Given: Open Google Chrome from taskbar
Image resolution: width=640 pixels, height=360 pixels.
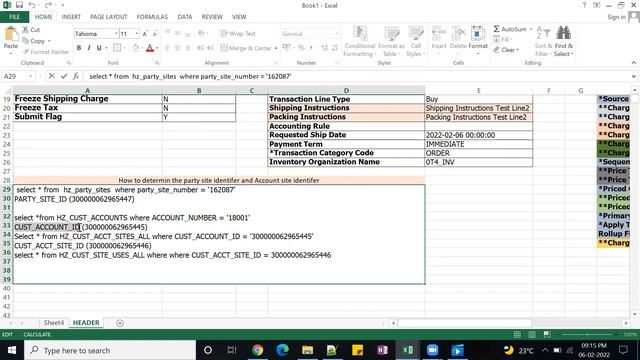Looking at the screenshot, I should tap(258, 350).
